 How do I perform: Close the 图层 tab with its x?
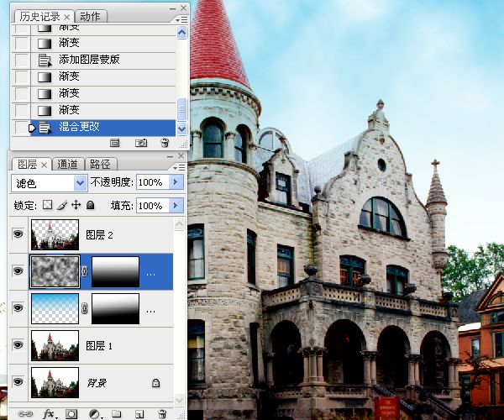45,165
